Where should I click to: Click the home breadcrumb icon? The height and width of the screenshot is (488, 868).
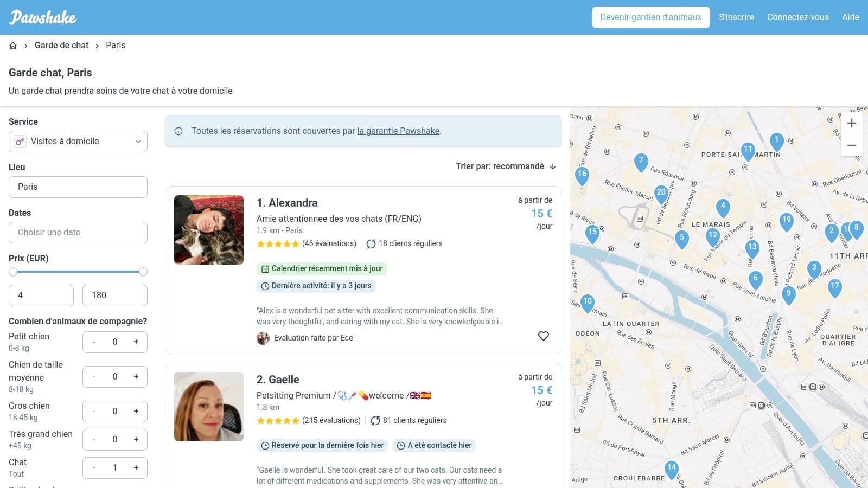13,46
